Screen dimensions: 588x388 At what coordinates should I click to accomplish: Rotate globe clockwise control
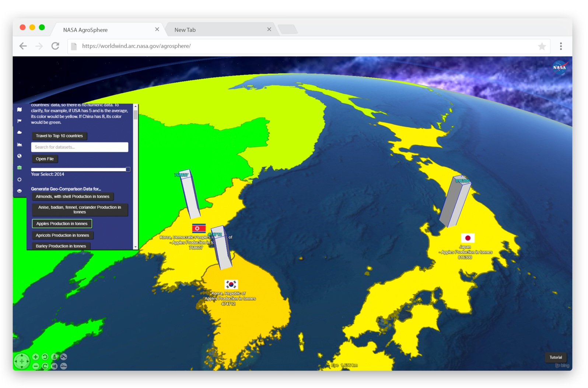(45, 366)
